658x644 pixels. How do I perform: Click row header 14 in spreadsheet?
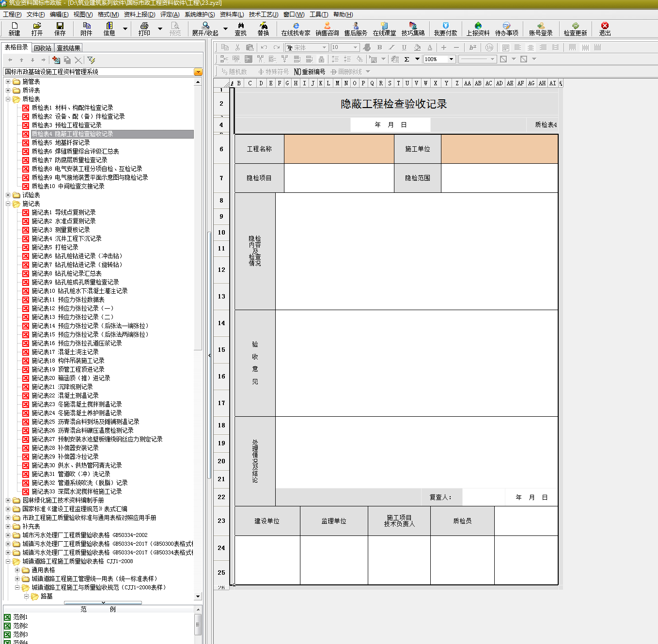(x=221, y=323)
